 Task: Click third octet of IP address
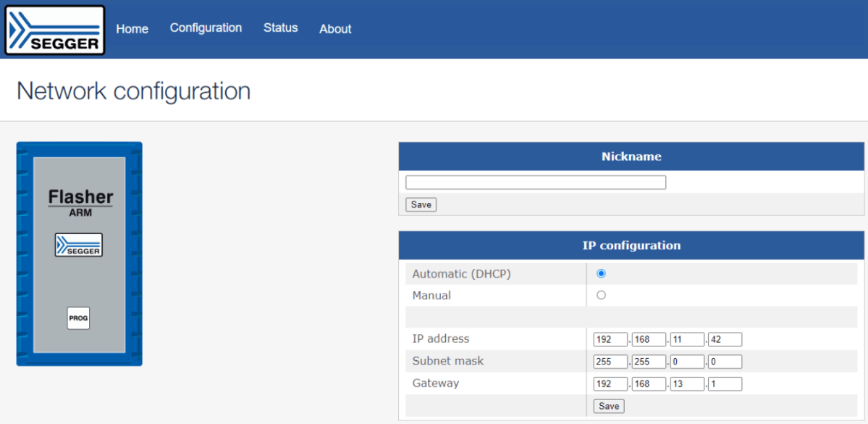click(686, 340)
